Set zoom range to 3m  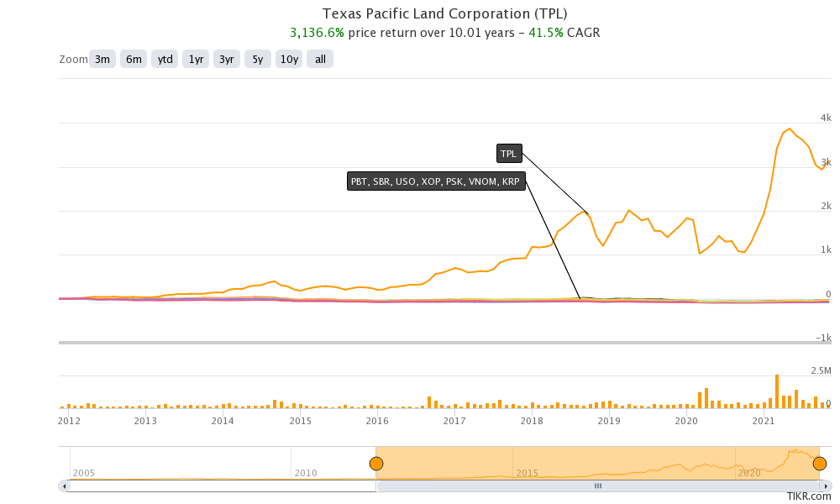point(102,59)
